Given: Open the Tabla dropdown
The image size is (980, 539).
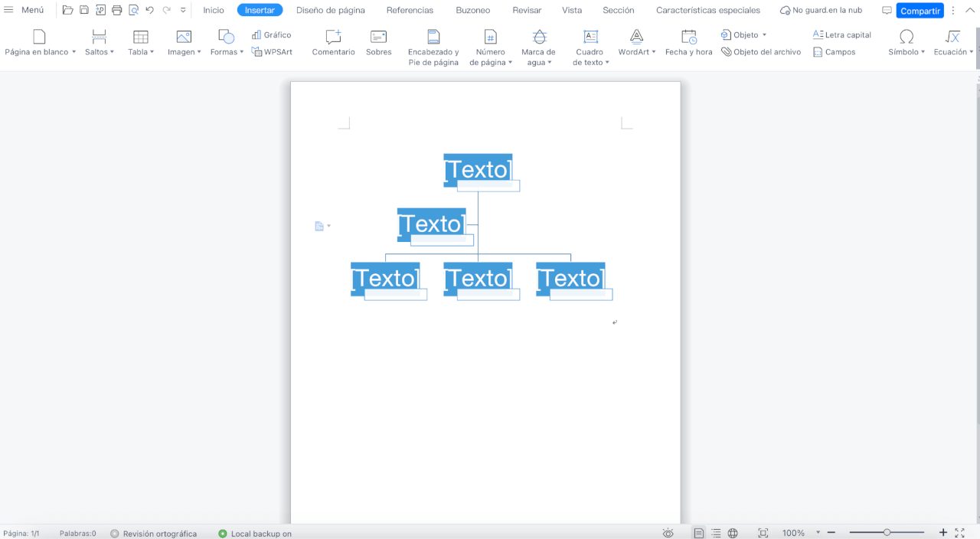Looking at the screenshot, I should (141, 43).
